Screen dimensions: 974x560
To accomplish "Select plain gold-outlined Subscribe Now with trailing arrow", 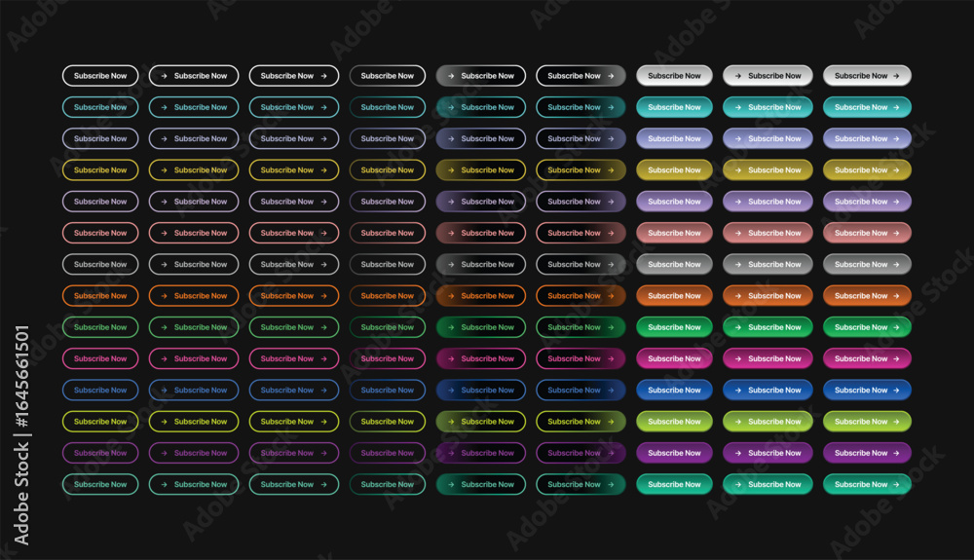I will click(294, 170).
